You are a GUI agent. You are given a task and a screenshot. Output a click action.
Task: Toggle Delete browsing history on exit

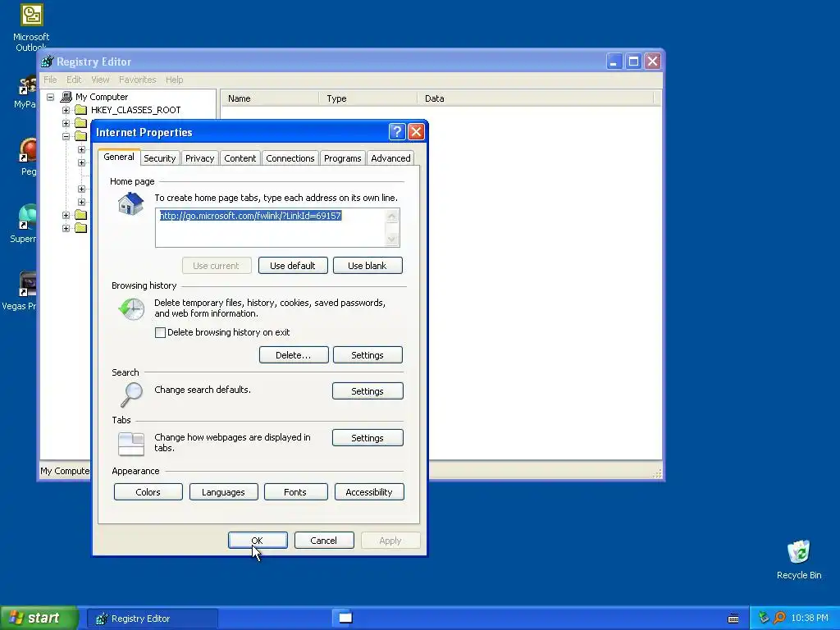(x=160, y=333)
